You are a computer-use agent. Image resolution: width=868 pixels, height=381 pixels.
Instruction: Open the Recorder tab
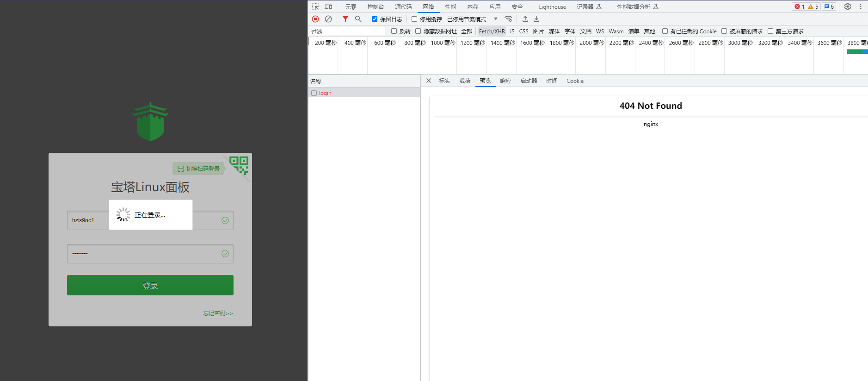[589, 6]
